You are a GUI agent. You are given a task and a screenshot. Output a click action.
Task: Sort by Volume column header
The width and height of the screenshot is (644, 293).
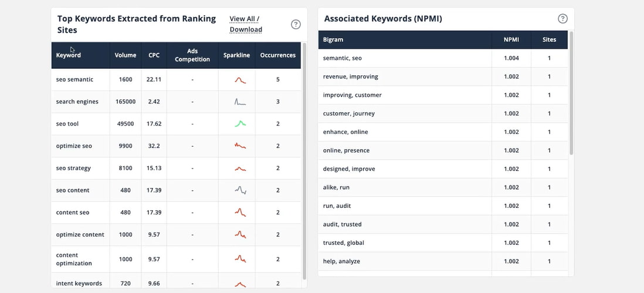coord(126,55)
